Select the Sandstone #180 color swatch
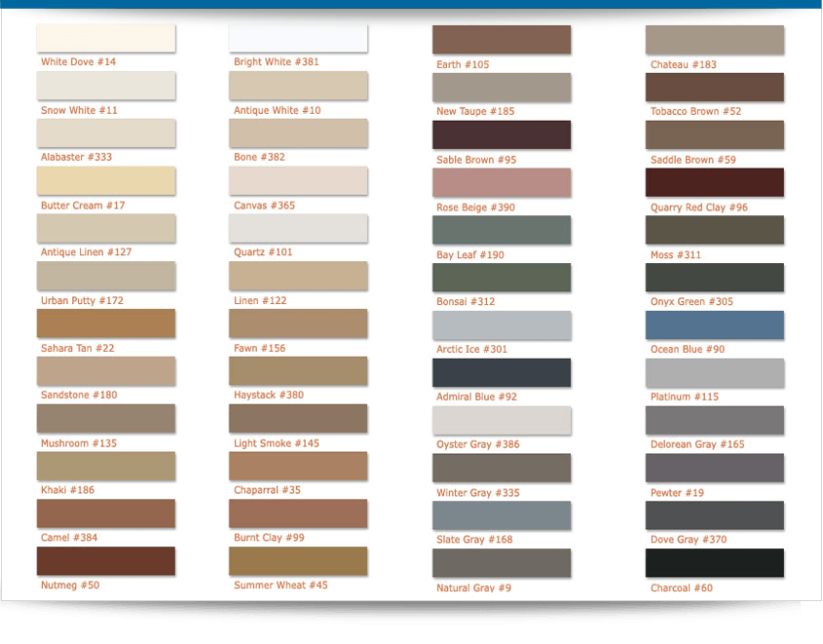Viewport: 823px width, 644px height. pyautogui.click(x=106, y=371)
